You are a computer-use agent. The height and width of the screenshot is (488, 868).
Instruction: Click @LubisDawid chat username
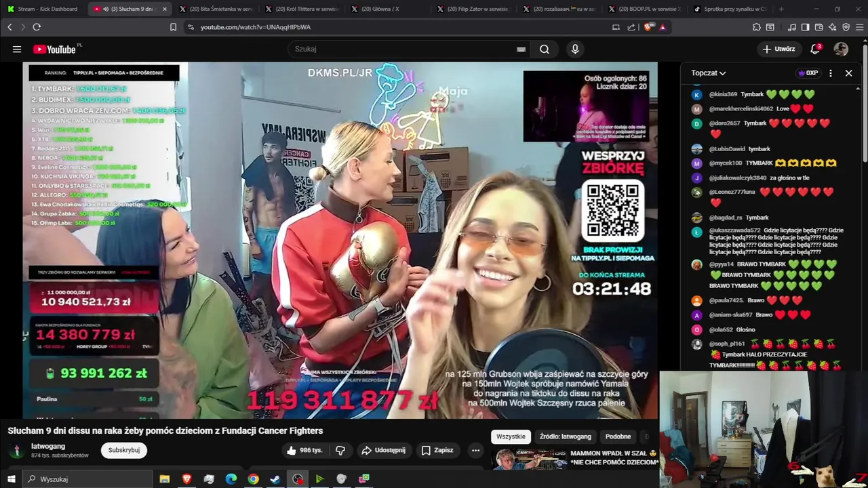[x=727, y=148]
